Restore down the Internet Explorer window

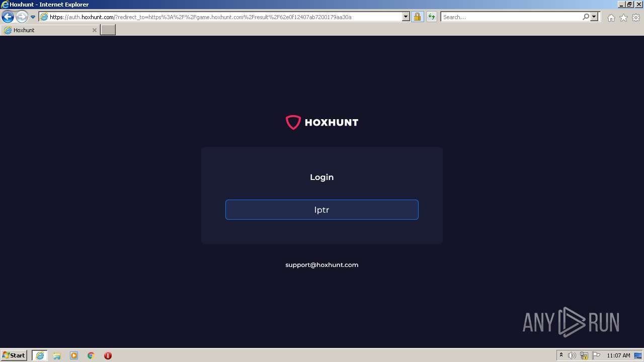point(629,4)
